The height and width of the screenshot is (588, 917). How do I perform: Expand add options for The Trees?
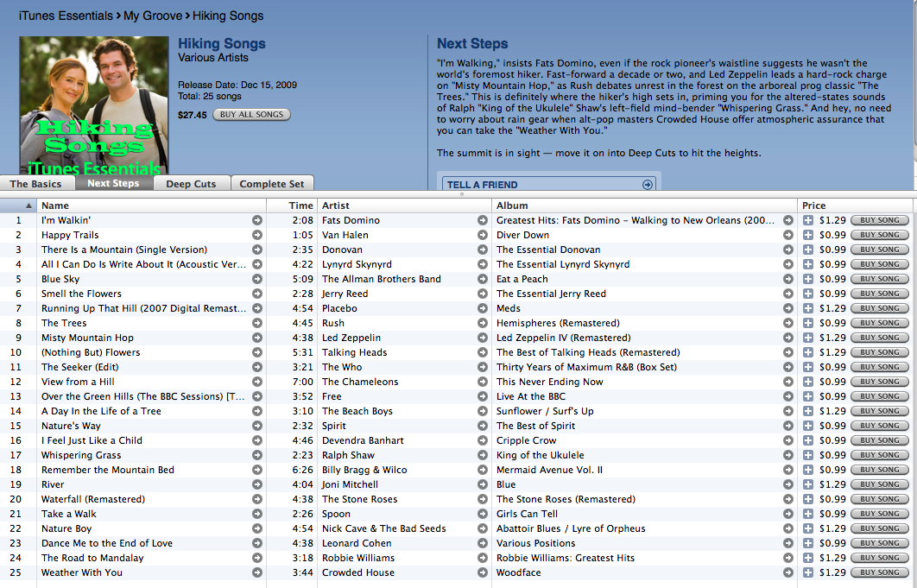click(808, 323)
